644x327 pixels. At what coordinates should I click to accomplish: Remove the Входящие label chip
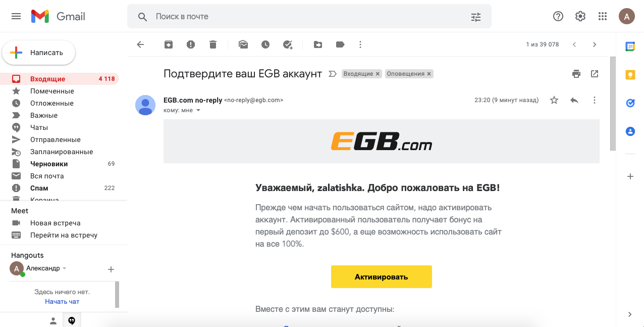tap(378, 74)
